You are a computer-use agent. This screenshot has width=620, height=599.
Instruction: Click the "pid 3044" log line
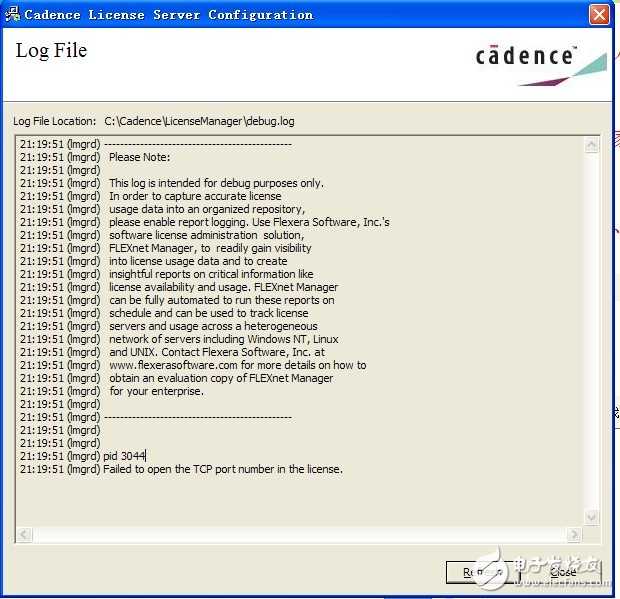click(x=83, y=456)
